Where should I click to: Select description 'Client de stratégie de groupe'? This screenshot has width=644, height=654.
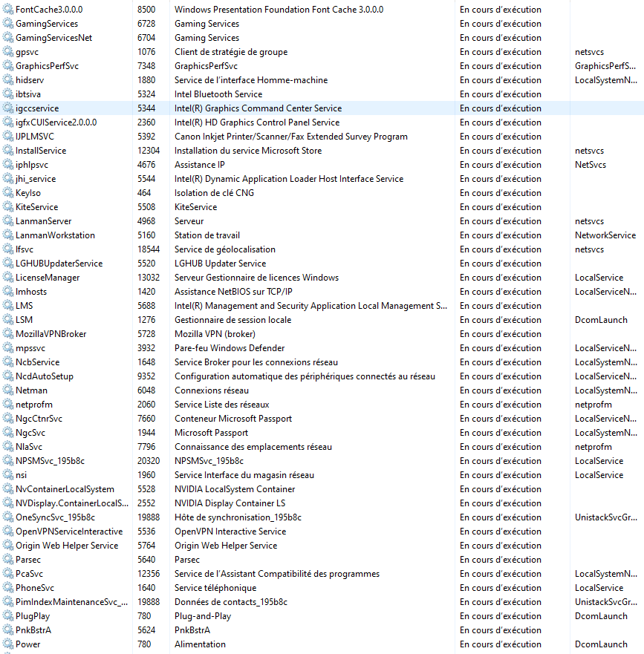231,52
